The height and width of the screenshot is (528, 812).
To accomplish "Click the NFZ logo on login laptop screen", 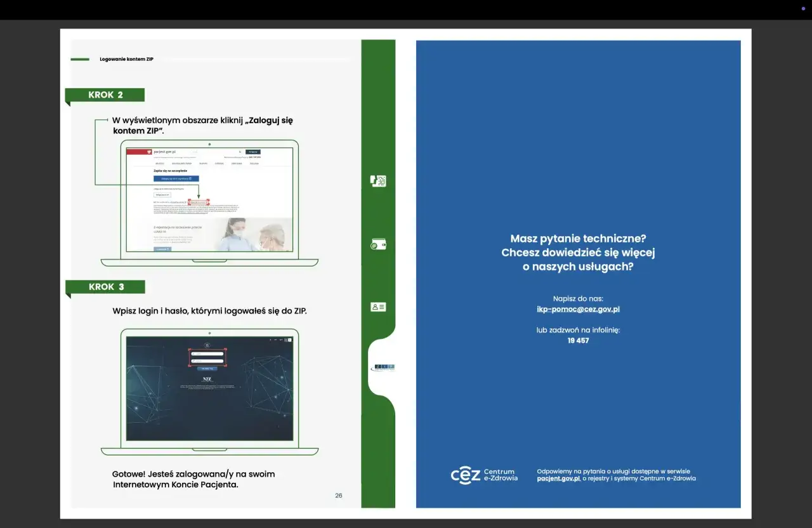I will click(207, 379).
